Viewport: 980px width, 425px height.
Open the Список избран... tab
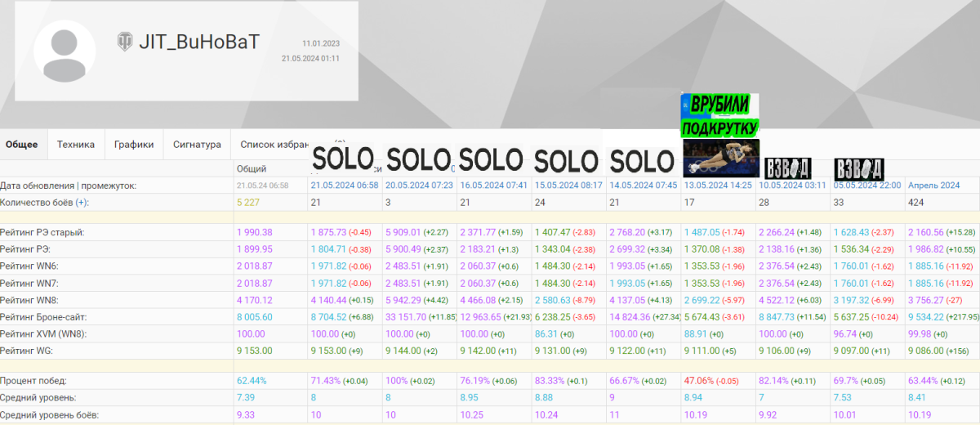[x=274, y=145]
